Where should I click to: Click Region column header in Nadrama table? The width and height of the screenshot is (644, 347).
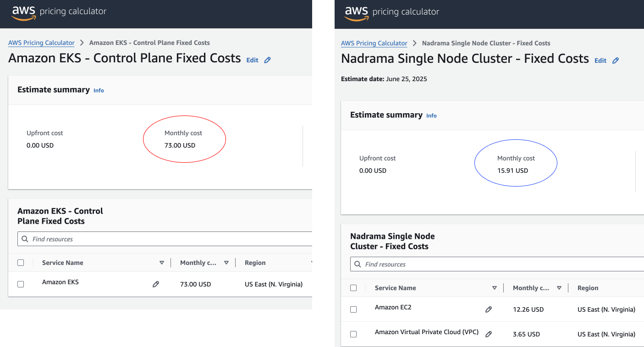588,288
